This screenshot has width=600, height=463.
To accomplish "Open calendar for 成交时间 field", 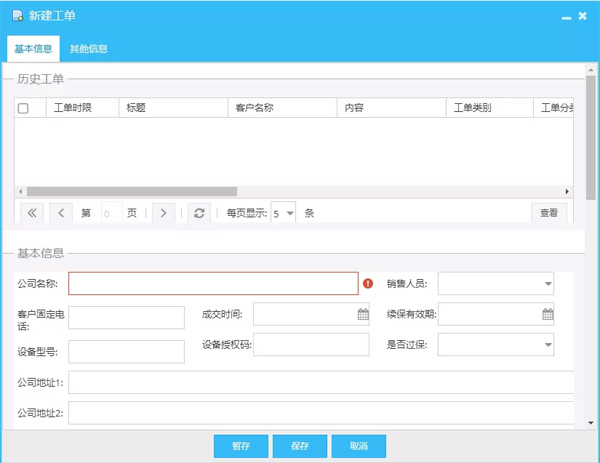I will point(363,314).
